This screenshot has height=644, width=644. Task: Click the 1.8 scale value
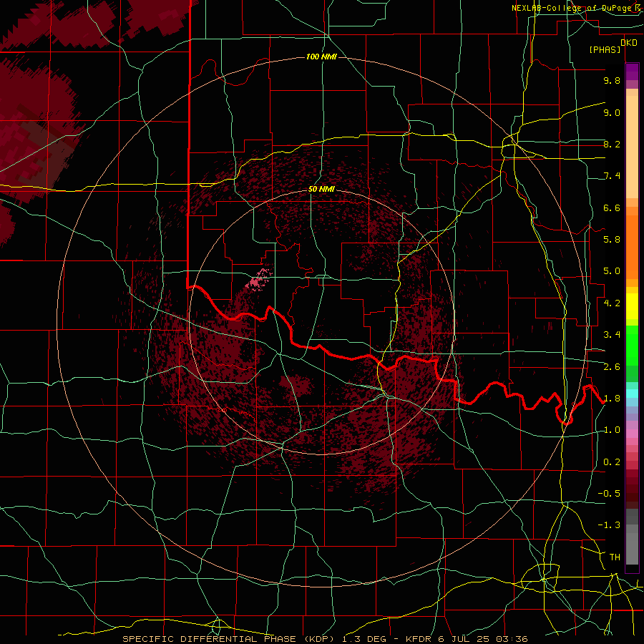click(612, 399)
